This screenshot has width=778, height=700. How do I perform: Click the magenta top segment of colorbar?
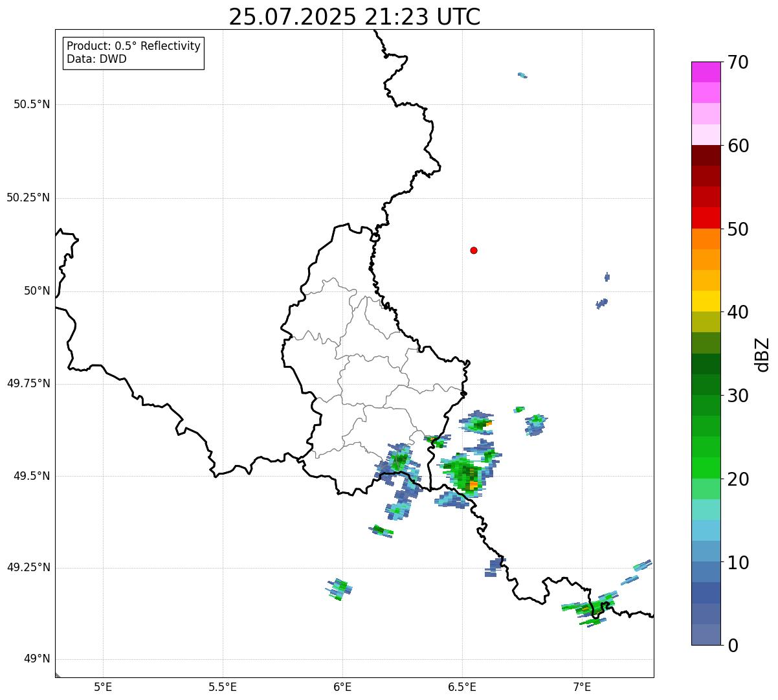(x=706, y=72)
